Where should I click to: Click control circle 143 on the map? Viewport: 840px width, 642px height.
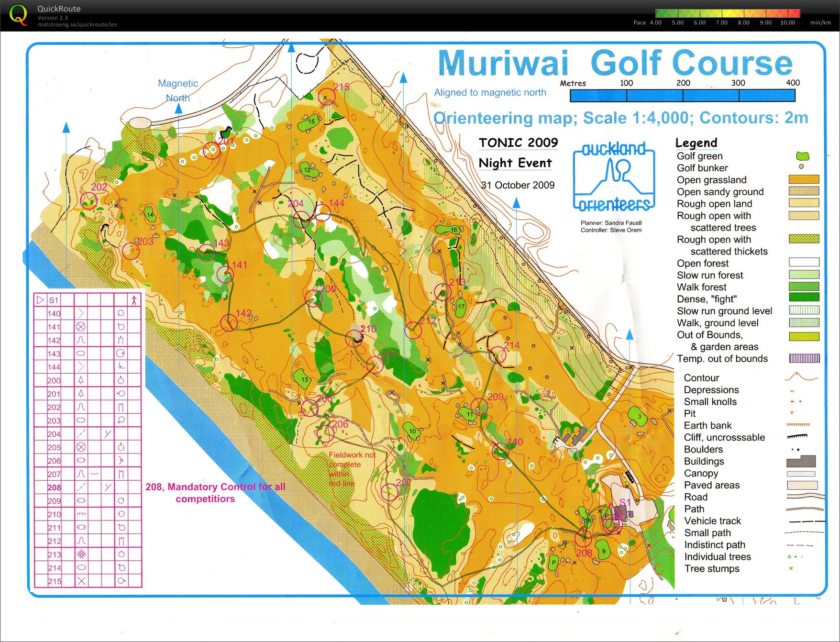(207, 253)
